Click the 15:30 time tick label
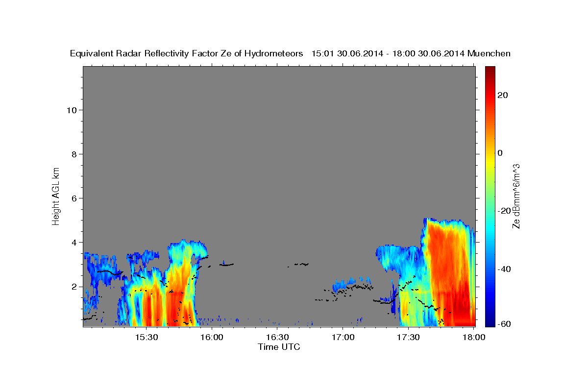The height and width of the screenshot is (392, 588). click(x=147, y=337)
